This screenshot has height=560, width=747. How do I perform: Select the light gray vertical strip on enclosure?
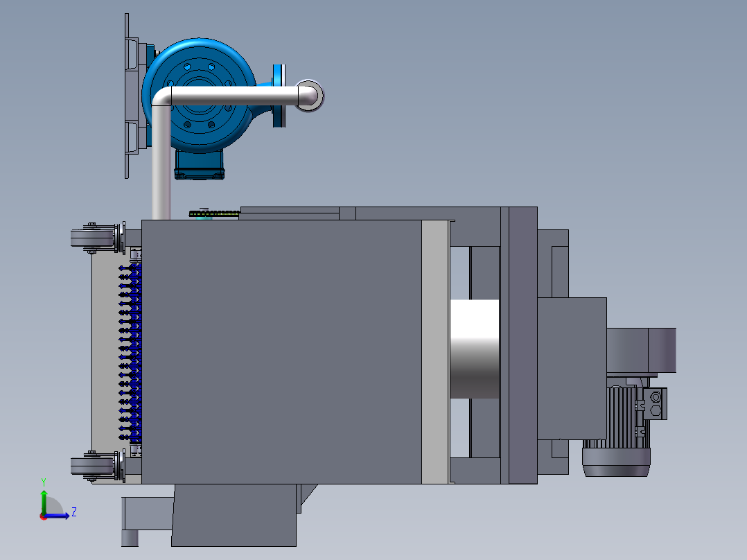(435, 351)
